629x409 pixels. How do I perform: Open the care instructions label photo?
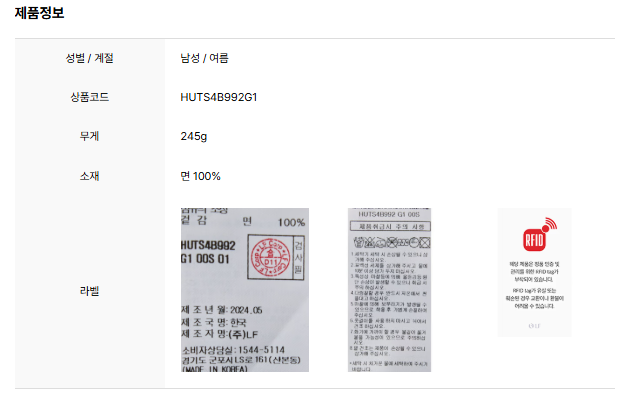point(389,290)
